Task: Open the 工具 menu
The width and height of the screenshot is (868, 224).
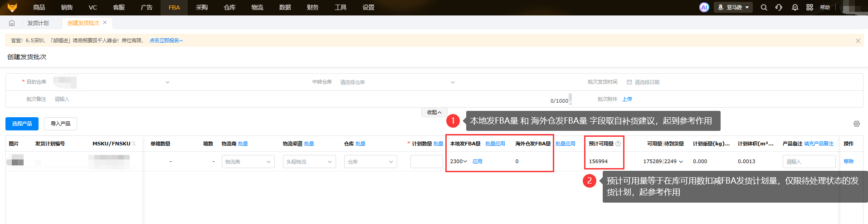Action: point(341,7)
